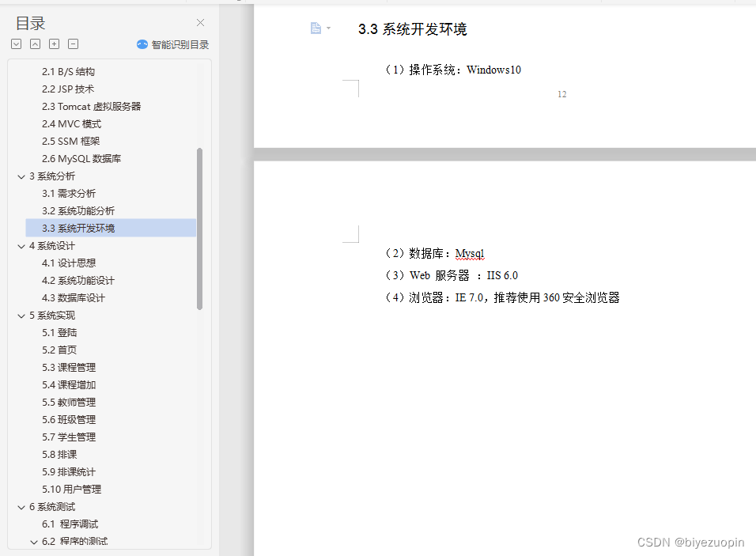Go to 5.1 登陆
Image resolution: width=756 pixels, height=556 pixels.
[x=59, y=333]
